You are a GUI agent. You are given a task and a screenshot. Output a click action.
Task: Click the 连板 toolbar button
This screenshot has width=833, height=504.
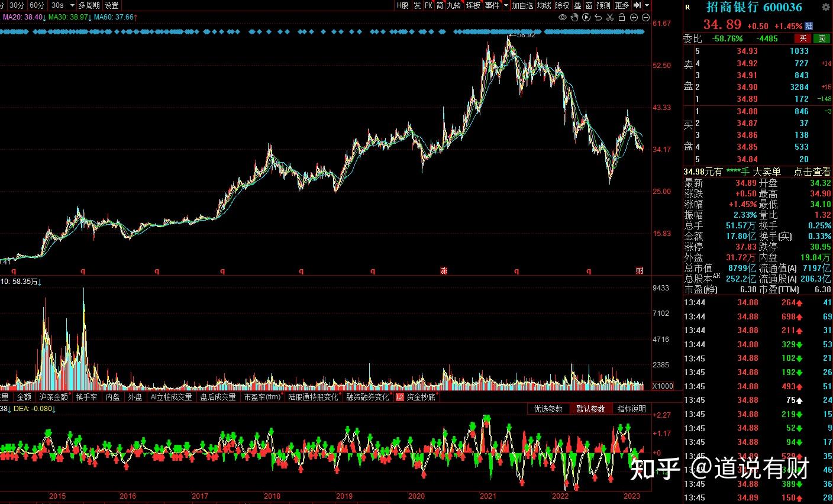tap(473, 5)
